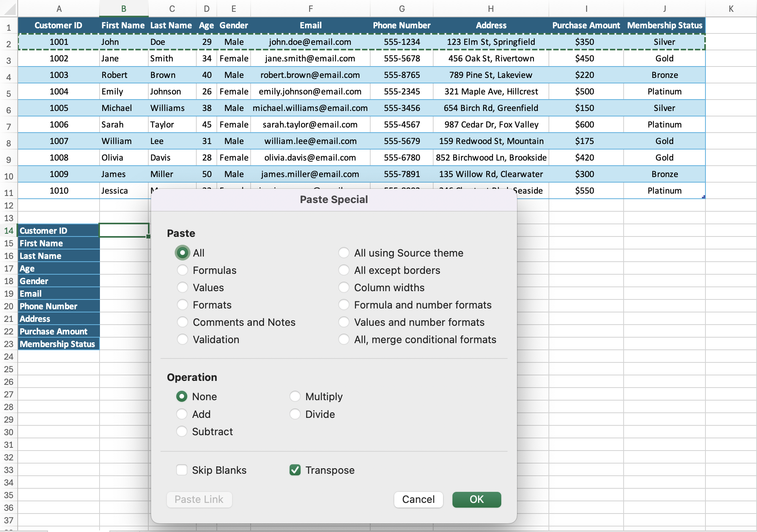
Task: Click the select-all corner of the sheet
Action: point(9,9)
